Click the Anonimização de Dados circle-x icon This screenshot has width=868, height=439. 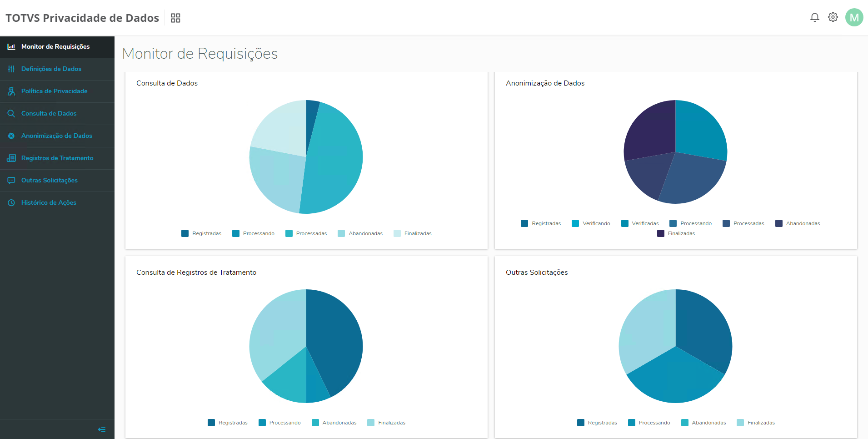(x=11, y=136)
